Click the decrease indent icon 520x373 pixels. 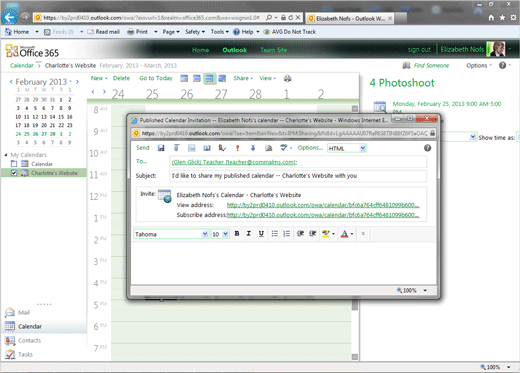click(x=300, y=234)
